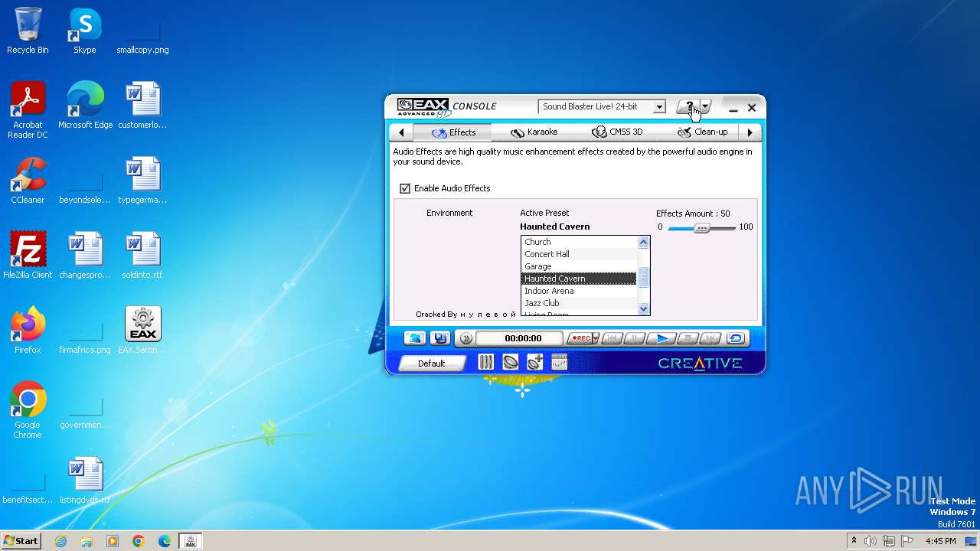Screen dimensions: 980x551
Task: Open the Effects tab
Action: coord(453,132)
